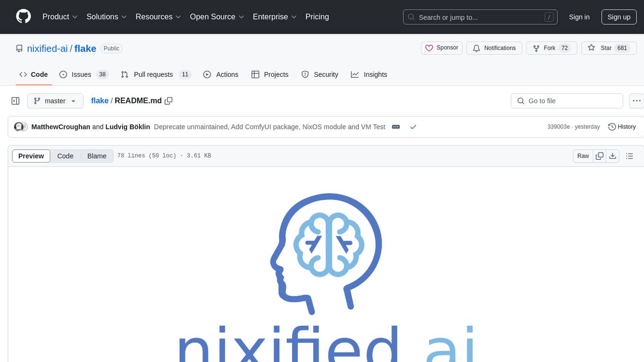Show the green check status details

(x=413, y=127)
